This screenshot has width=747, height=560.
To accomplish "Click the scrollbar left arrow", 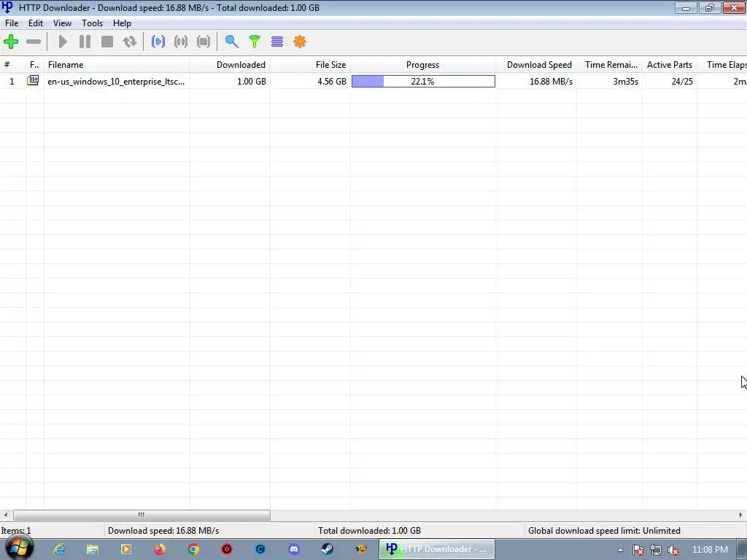I will pos(6,515).
